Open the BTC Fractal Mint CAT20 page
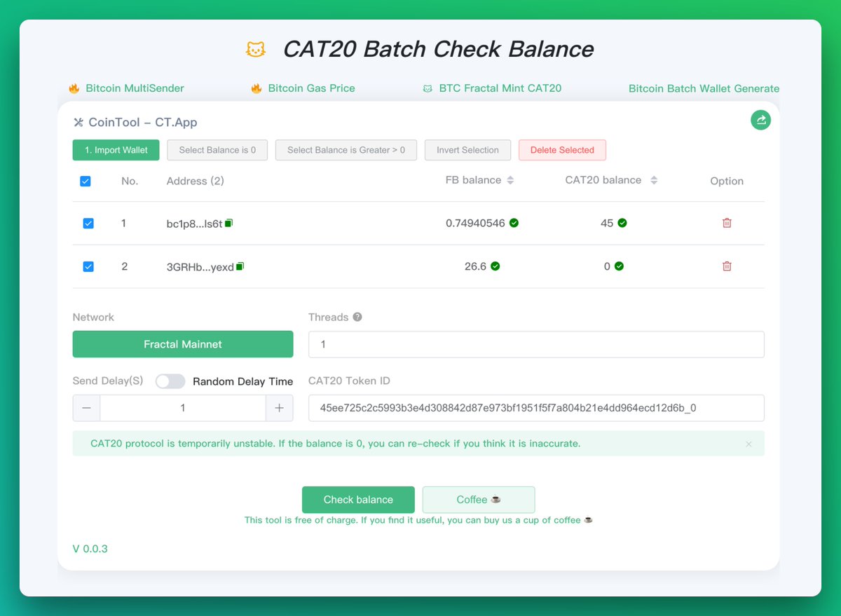Screen dimensions: 841x616 tap(499, 88)
